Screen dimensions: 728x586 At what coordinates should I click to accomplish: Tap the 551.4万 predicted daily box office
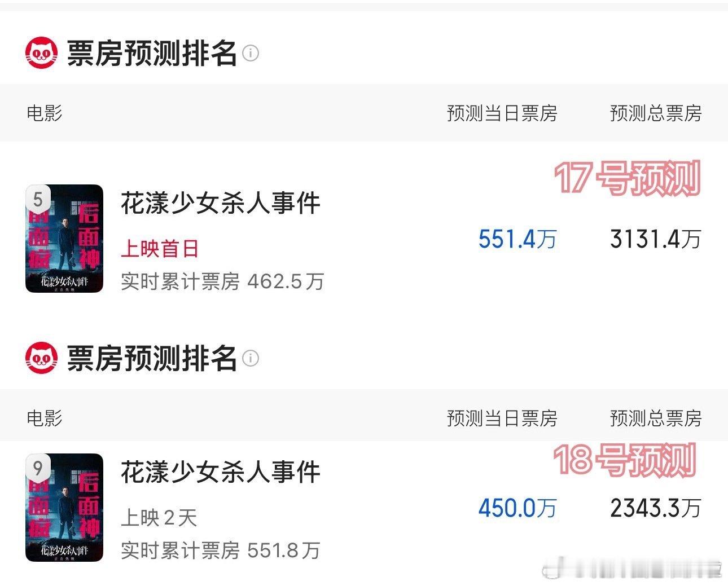[x=518, y=239]
